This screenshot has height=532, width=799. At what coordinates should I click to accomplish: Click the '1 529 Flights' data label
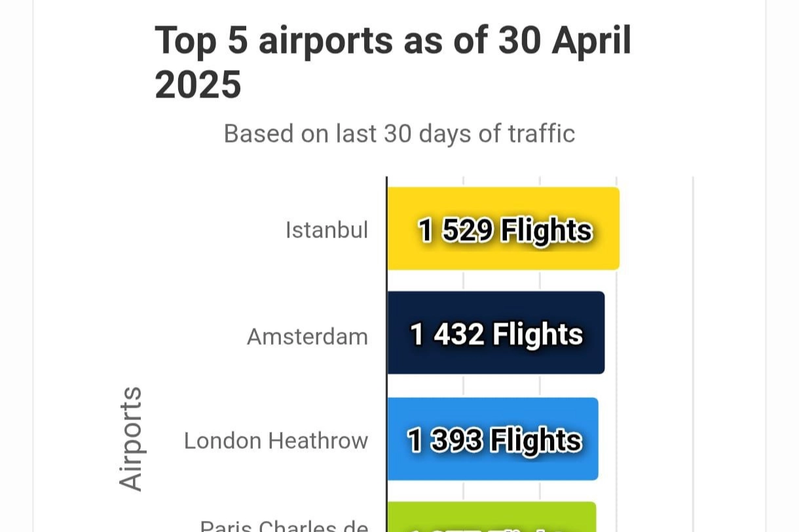(x=505, y=230)
